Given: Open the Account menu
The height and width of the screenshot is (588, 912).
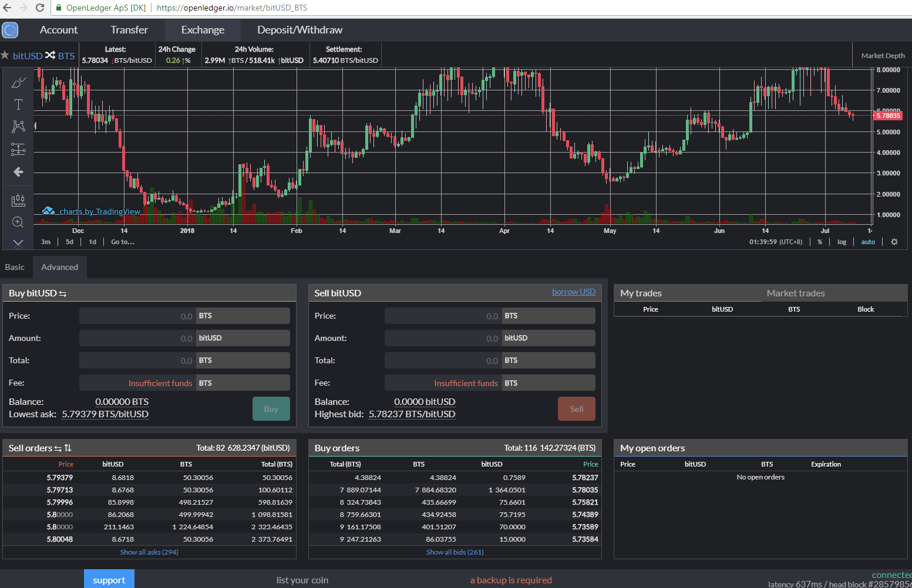Looking at the screenshot, I should (59, 30).
